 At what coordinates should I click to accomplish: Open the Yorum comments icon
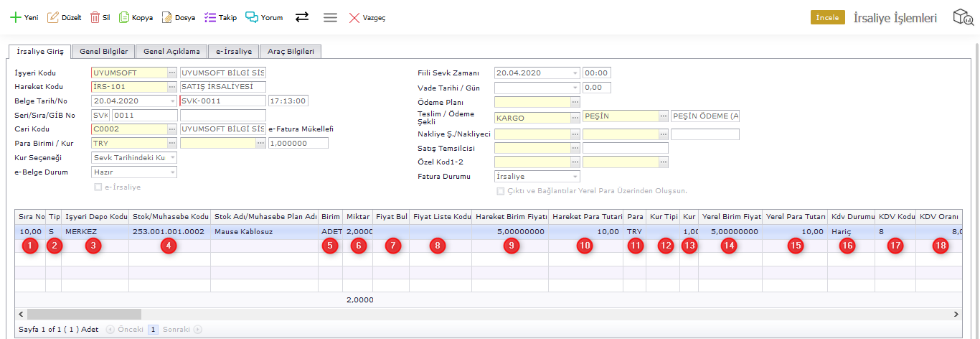click(252, 18)
